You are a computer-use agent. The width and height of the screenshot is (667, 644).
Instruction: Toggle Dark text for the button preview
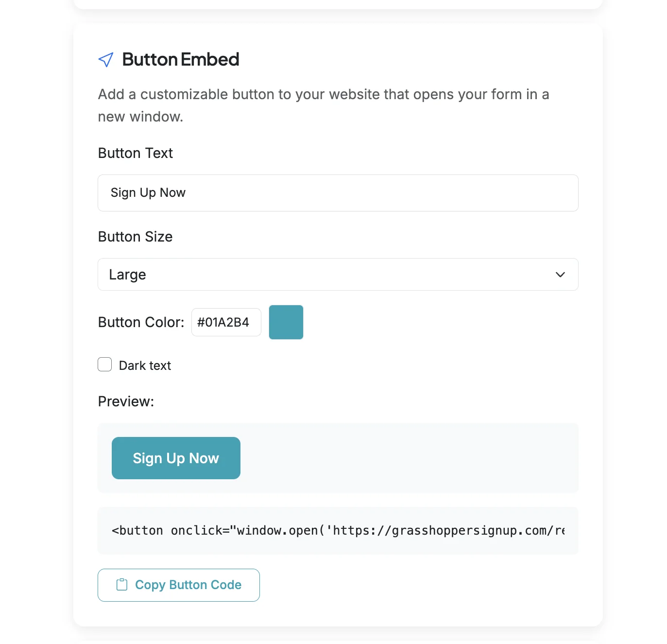coord(104,365)
